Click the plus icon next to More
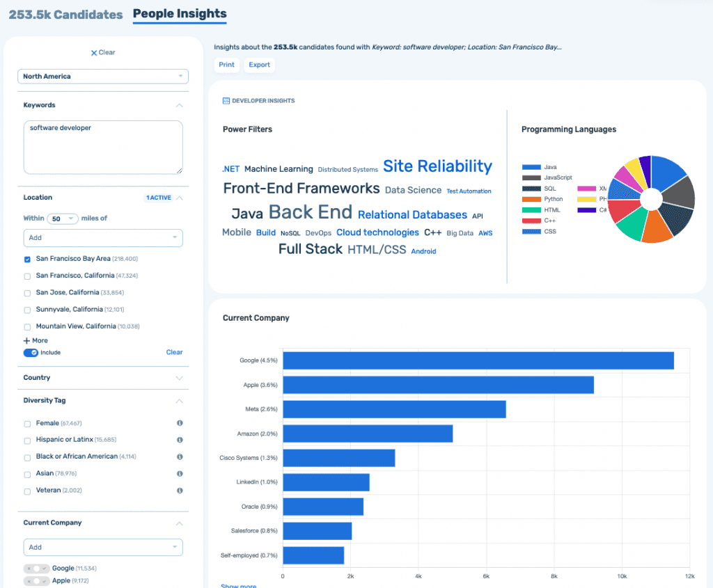The image size is (713, 588). 26,341
